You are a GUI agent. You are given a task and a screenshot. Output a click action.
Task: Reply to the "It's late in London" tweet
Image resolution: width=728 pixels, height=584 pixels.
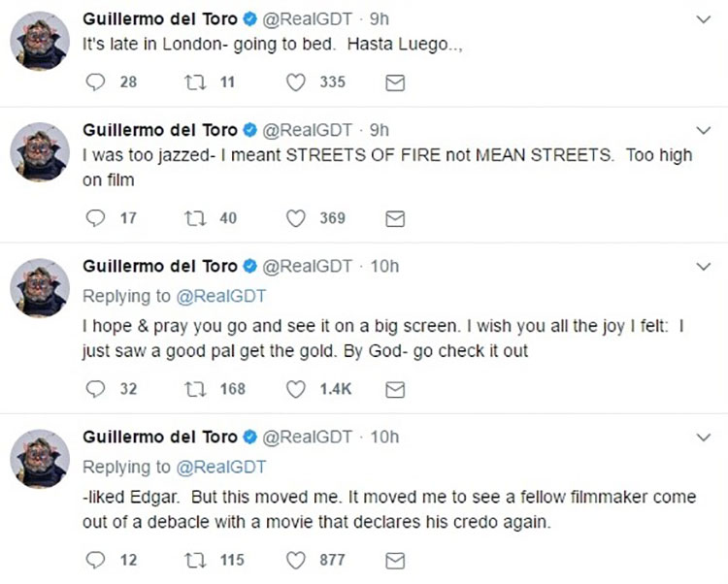95,82
